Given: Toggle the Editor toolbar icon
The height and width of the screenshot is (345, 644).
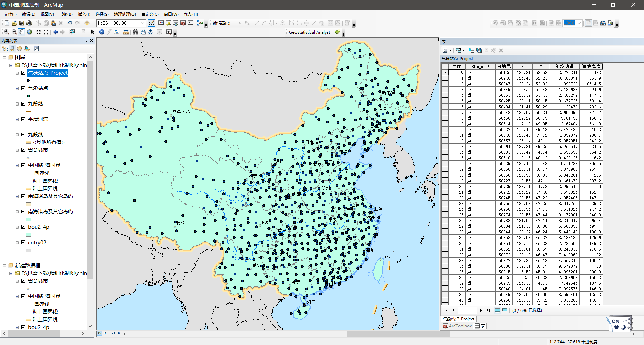Looking at the screenshot, I should pyautogui.click(x=152, y=23).
